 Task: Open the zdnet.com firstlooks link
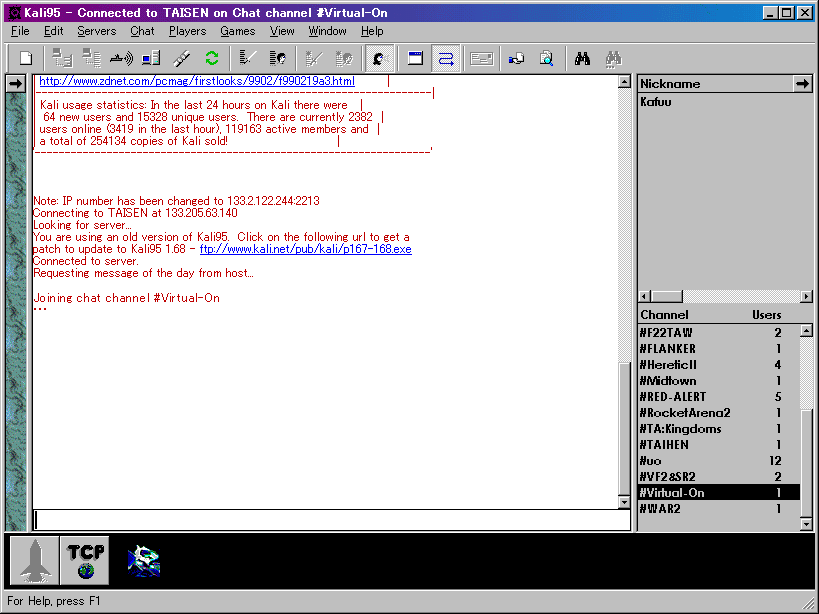pos(197,81)
